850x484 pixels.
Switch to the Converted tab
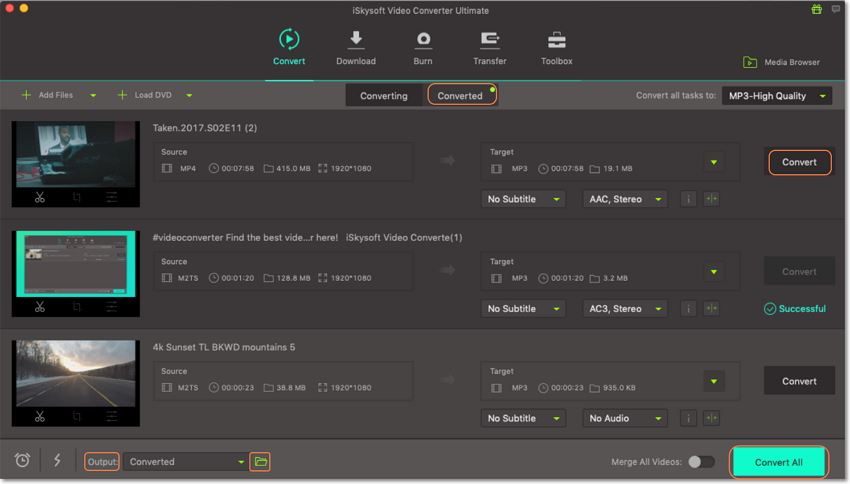460,96
